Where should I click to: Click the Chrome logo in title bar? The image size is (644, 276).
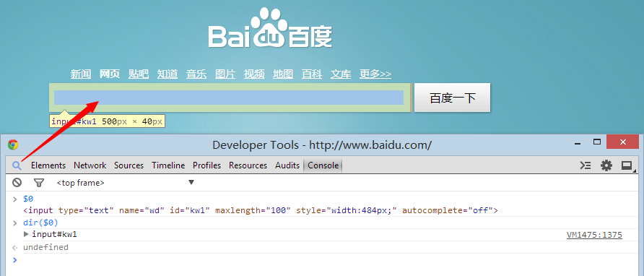[13, 145]
